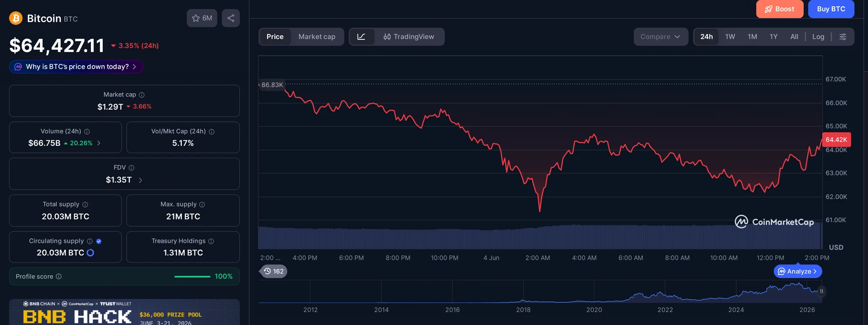Screen dimensions: 868x325
Task: Open the share icon button
Action: 231,18
